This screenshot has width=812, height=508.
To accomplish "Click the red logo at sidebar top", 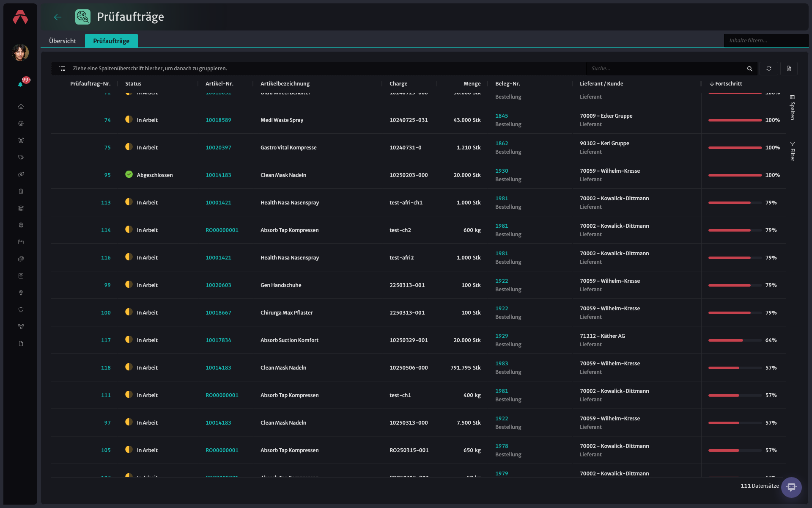I will click(x=20, y=17).
